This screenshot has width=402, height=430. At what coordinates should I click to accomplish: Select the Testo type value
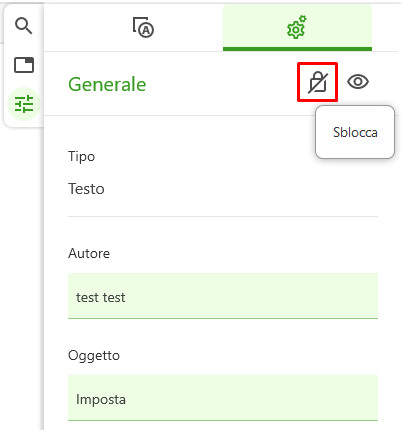pyautogui.click(x=86, y=189)
